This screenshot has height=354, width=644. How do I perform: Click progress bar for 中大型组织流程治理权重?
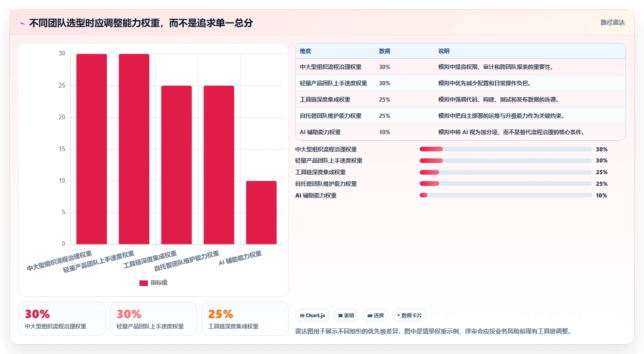pyautogui.click(x=506, y=149)
